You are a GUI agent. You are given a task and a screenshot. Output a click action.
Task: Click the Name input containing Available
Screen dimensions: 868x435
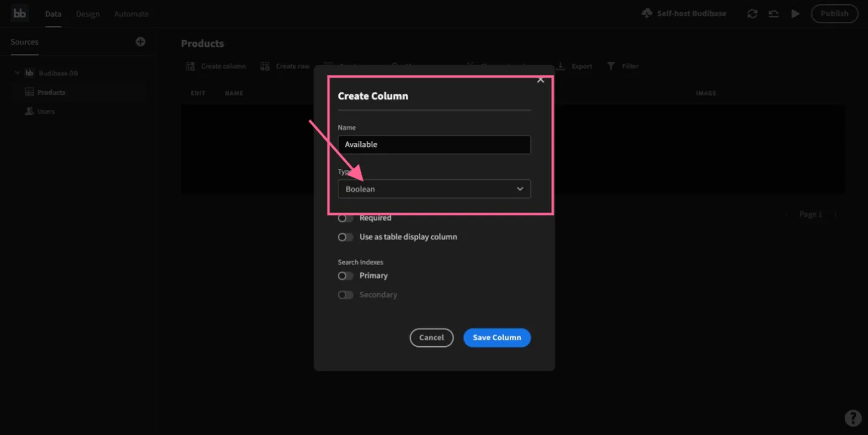pyautogui.click(x=434, y=145)
